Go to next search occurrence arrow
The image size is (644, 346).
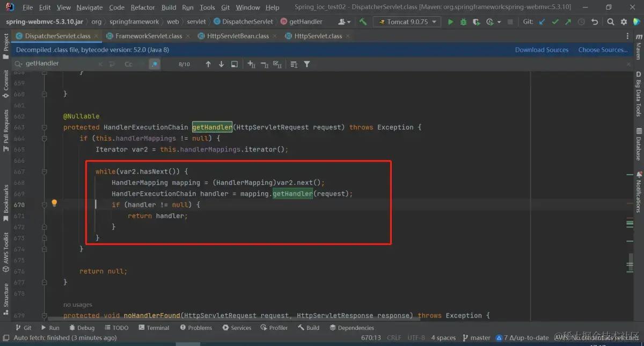(x=221, y=64)
